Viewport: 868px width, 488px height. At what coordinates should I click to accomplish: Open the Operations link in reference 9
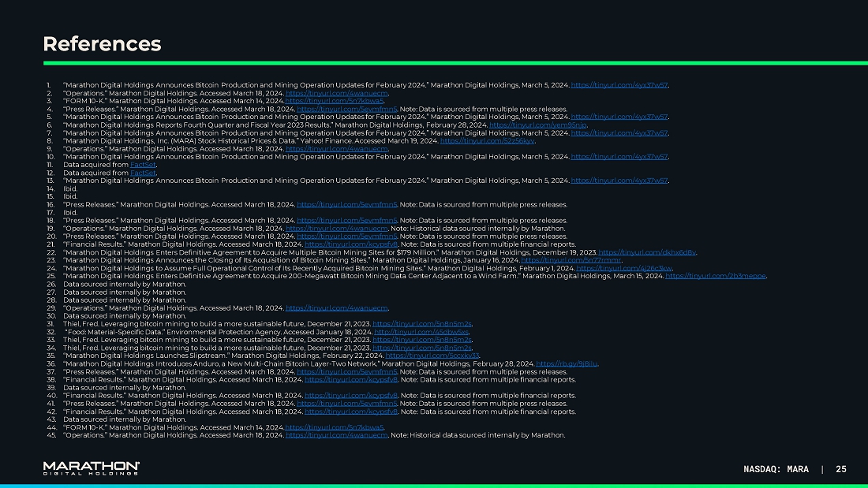[x=337, y=149]
